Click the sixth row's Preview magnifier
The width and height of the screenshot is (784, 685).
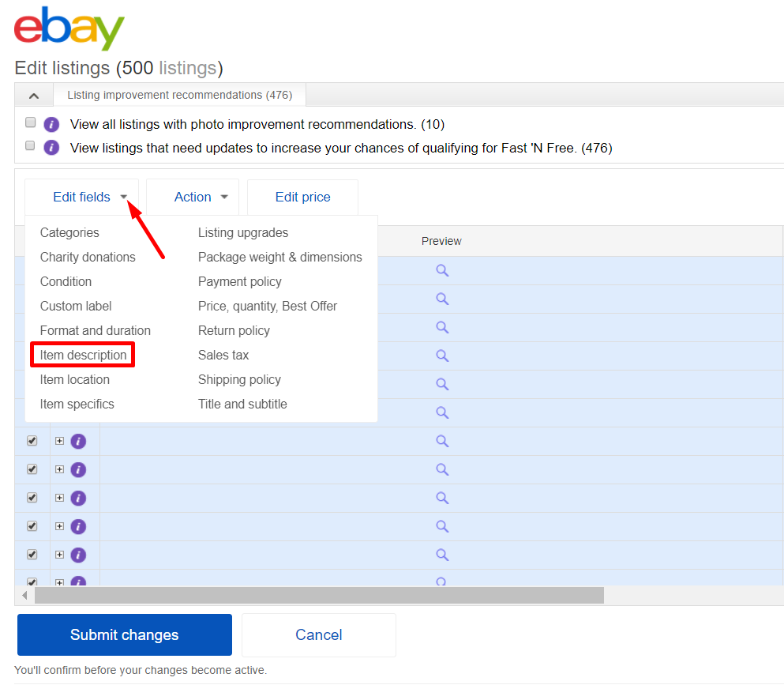(x=442, y=412)
